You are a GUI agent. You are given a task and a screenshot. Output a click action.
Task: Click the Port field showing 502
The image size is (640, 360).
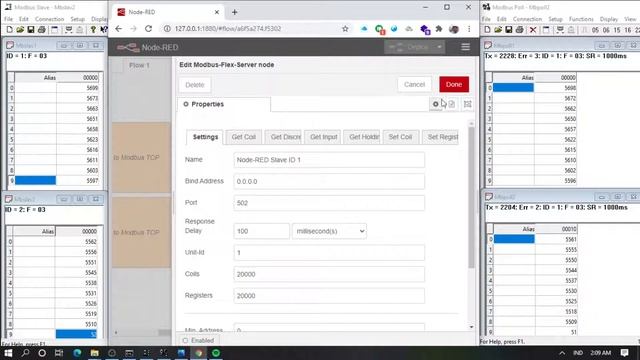coord(329,203)
